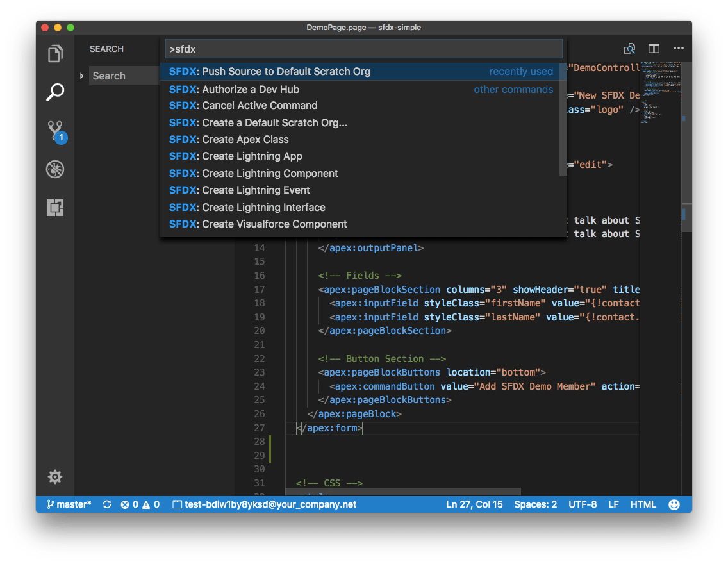Click the horizontal scrollbar of editor
This screenshot has height=564, width=728.
point(403,492)
